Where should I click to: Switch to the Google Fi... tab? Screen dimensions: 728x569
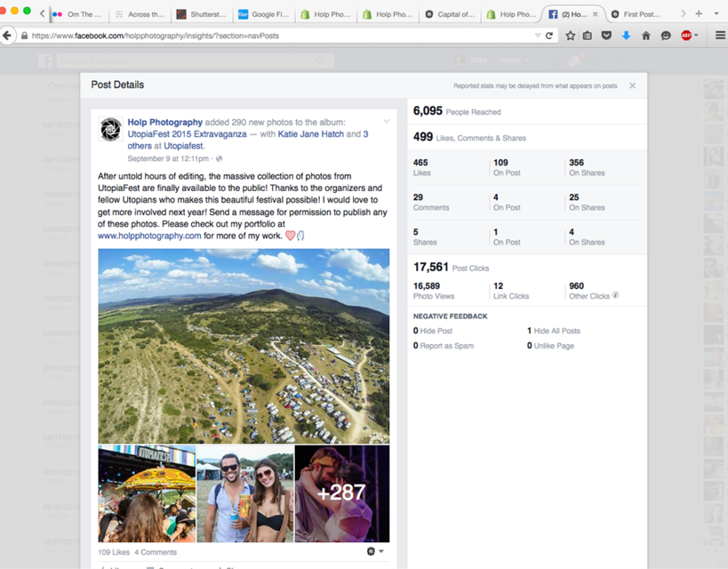(x=264, y=14)
